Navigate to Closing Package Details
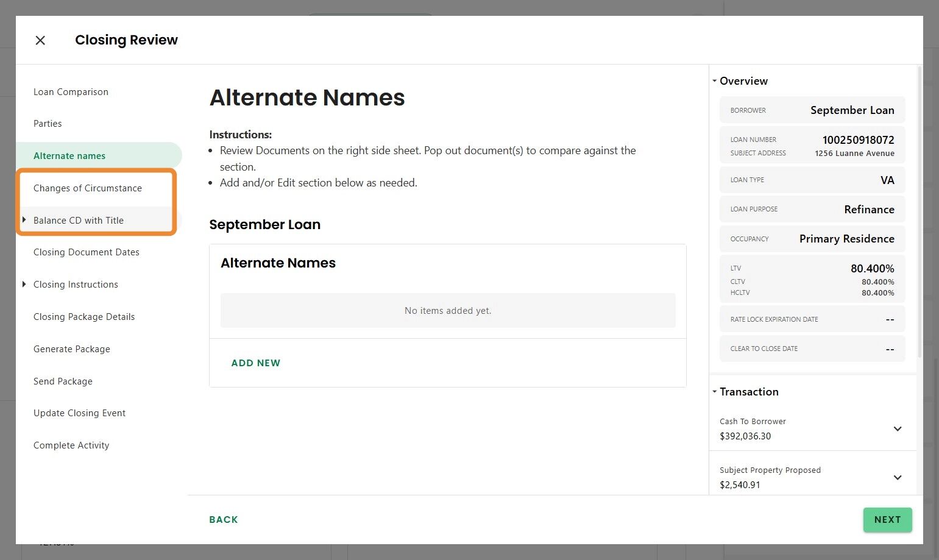 84,317
